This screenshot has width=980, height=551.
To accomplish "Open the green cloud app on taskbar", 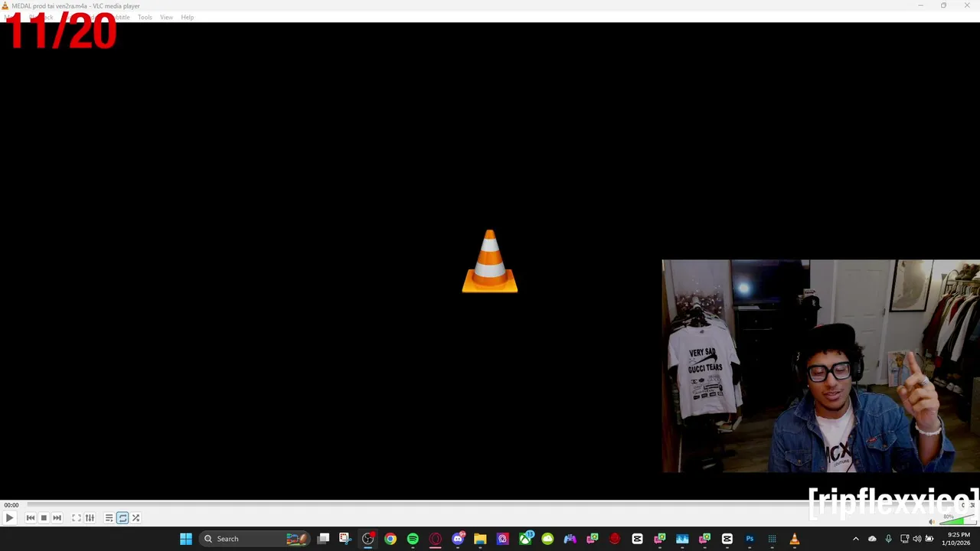I will click(547, 539).
